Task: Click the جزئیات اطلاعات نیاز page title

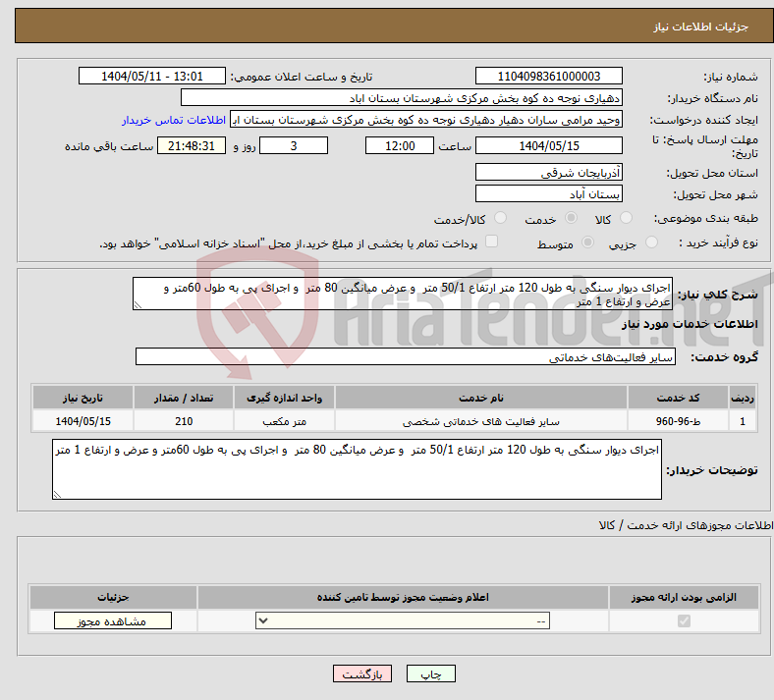Action: tap(701, 27)
